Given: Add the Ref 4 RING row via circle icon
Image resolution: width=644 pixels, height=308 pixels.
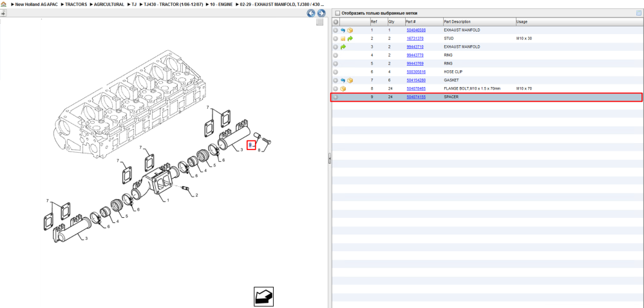Looking at the screenshot, I should [x=336, y=55].
